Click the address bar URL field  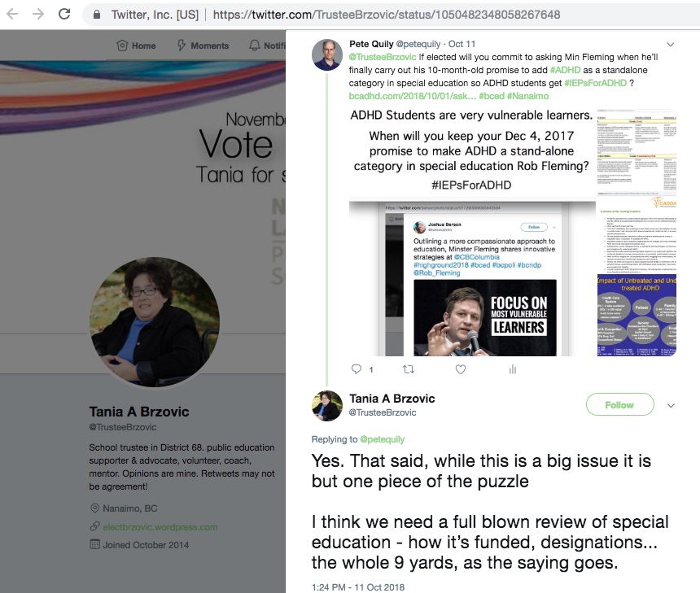386,15
